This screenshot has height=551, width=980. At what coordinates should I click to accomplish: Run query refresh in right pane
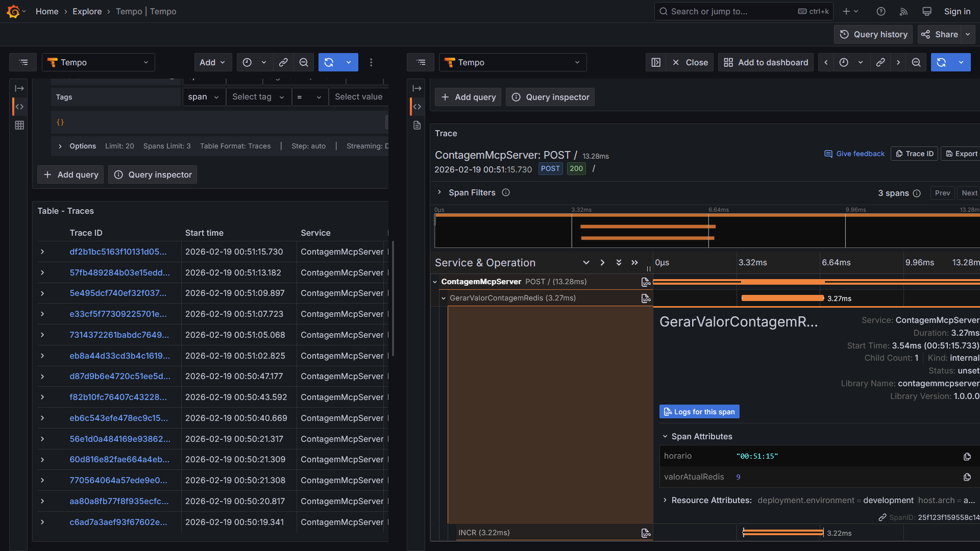[942, 62]
